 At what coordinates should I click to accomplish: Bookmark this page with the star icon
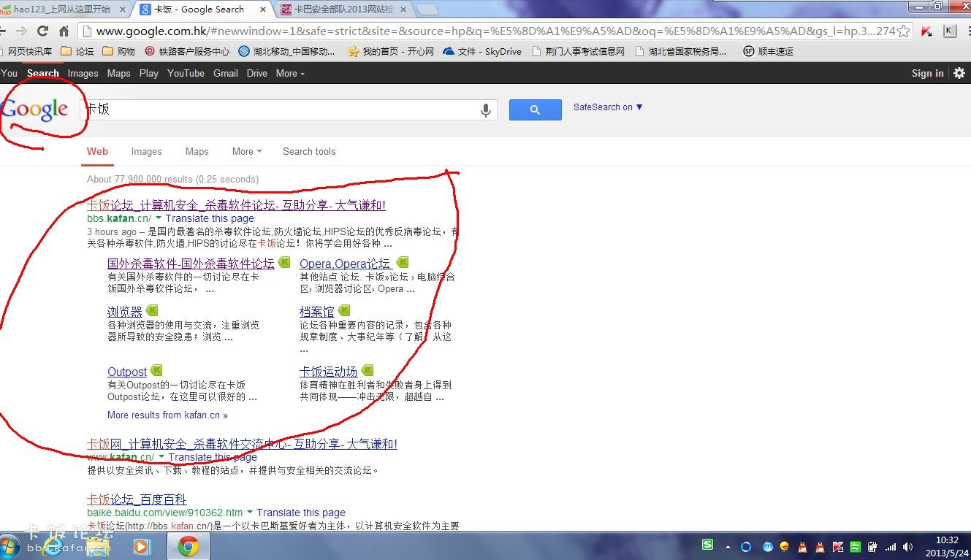(904, 31)
